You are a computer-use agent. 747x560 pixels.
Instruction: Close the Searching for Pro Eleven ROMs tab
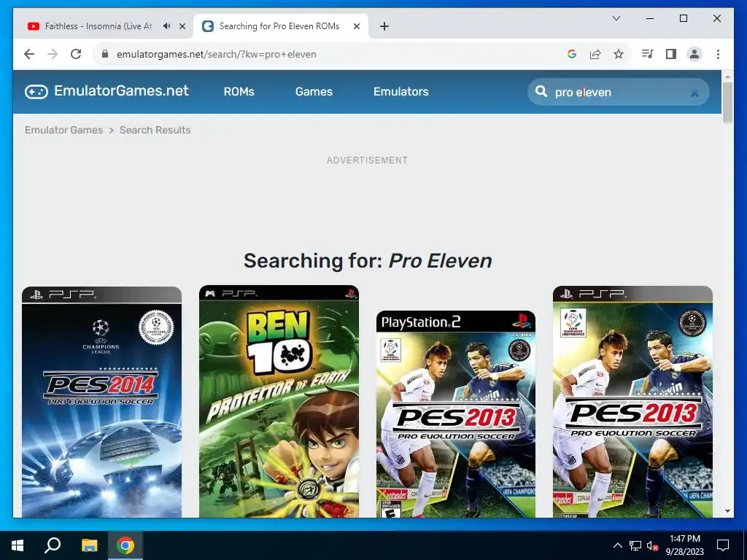click(356, 26)
